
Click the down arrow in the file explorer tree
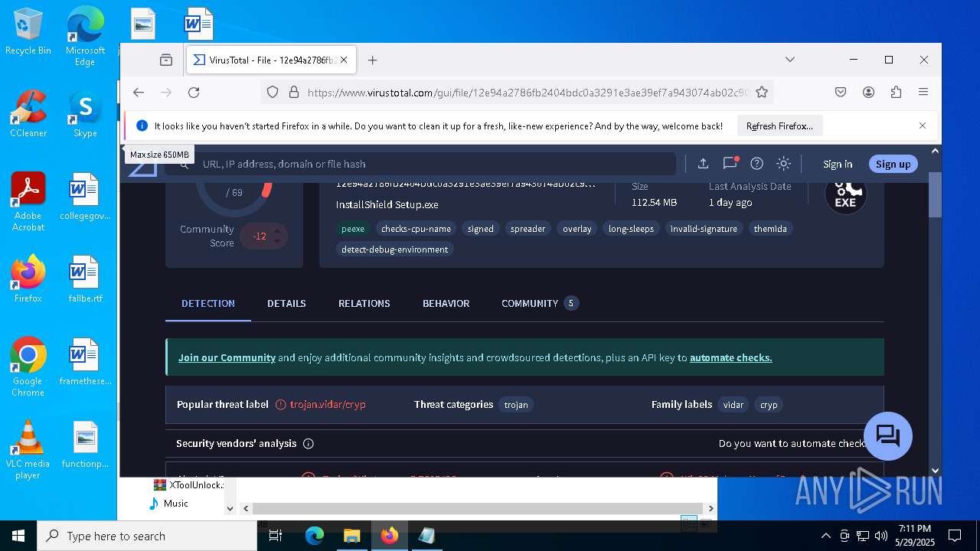(x=230, y=508)
